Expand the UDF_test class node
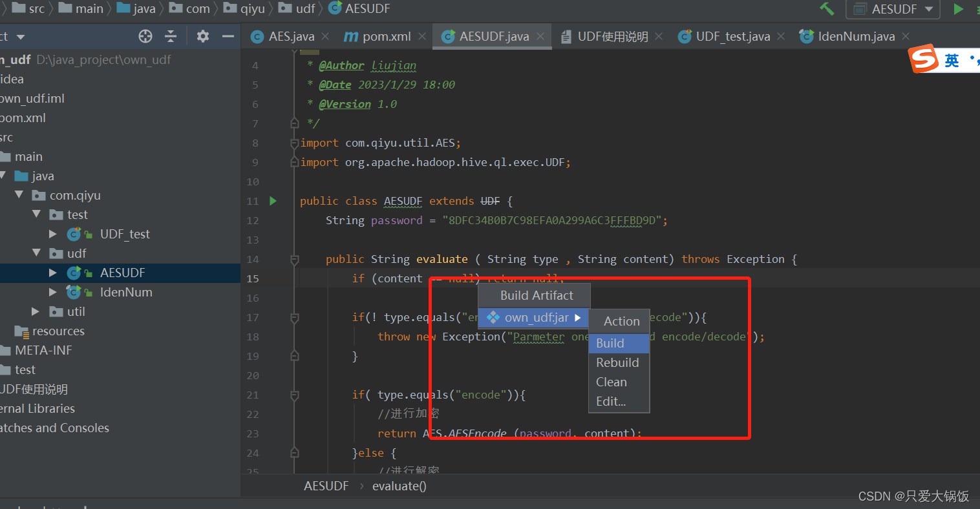The width and height of the screenshot is (980, 509). click(x=53, y=234)
